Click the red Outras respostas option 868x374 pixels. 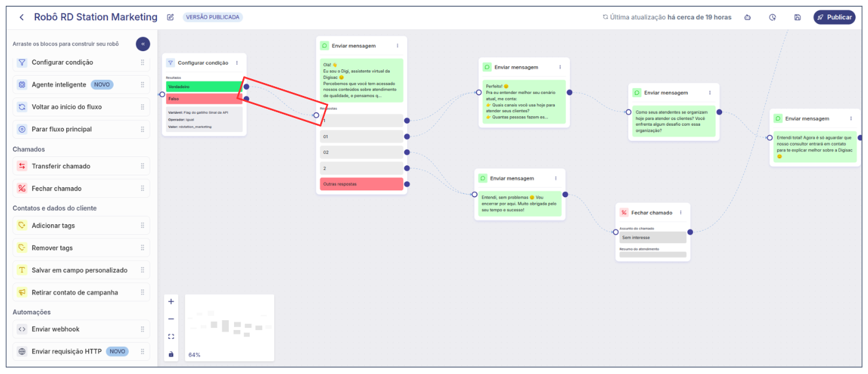361,184
